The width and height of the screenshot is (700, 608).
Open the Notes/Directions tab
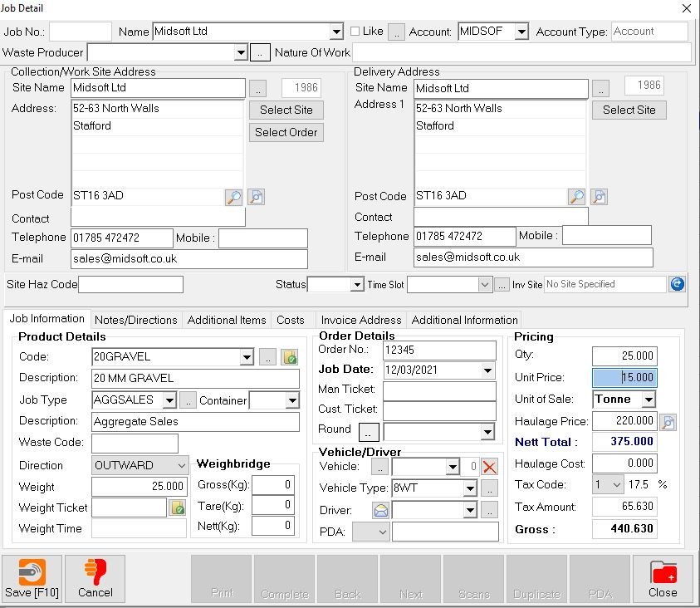[x=135, y=320]
